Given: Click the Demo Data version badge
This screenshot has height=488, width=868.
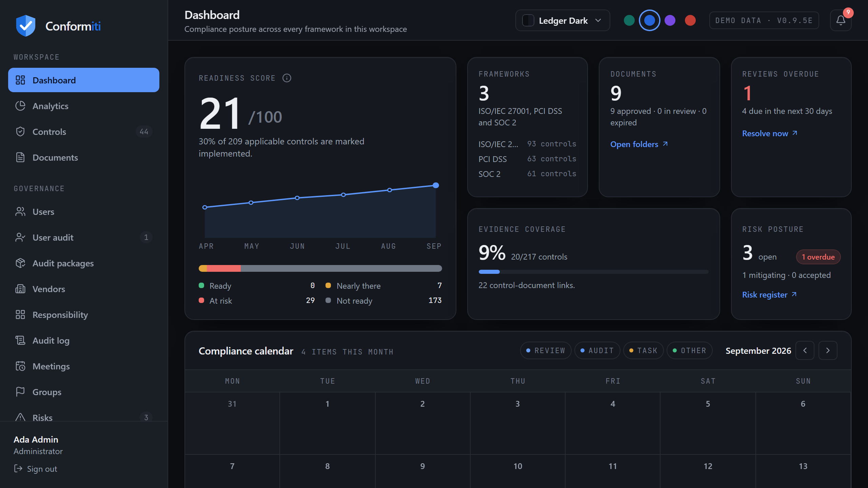Looking at the screenshot, I should click(764, 20).
